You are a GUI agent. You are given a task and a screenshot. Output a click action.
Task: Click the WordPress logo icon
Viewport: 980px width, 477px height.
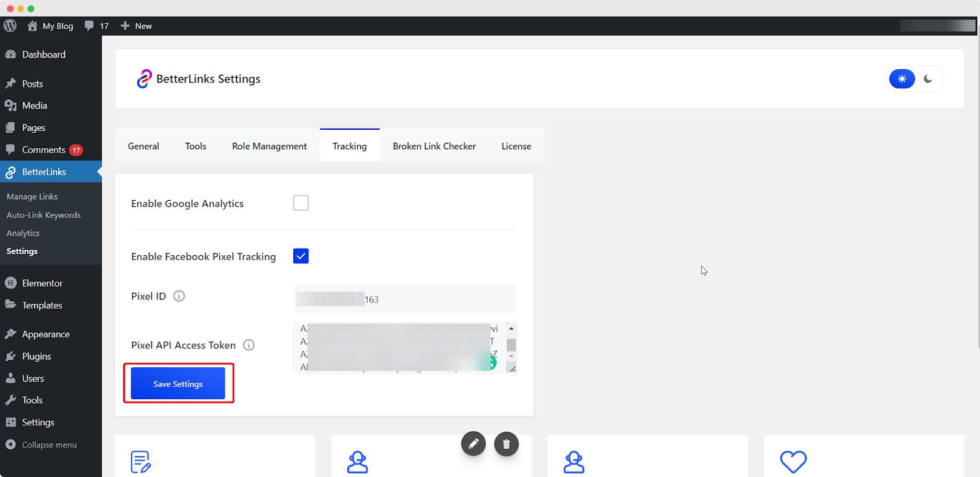coord(10,26)
